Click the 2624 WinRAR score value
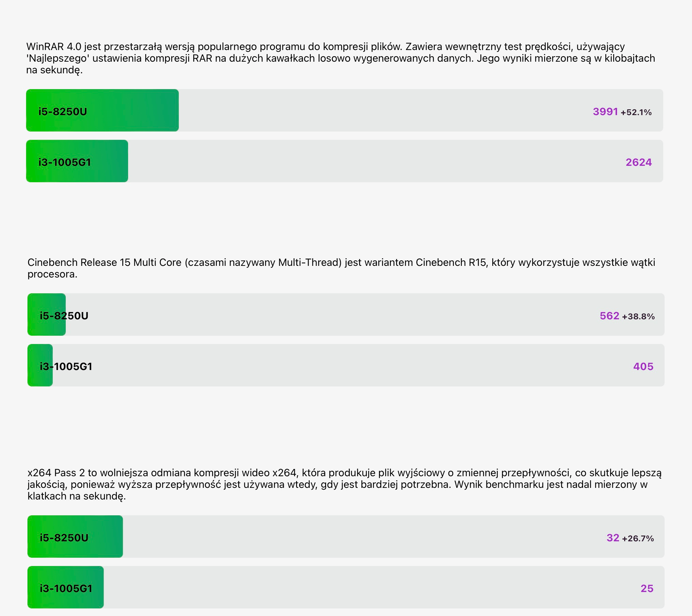The height and width of the screenshot is (616, 692). click(639, 162)
